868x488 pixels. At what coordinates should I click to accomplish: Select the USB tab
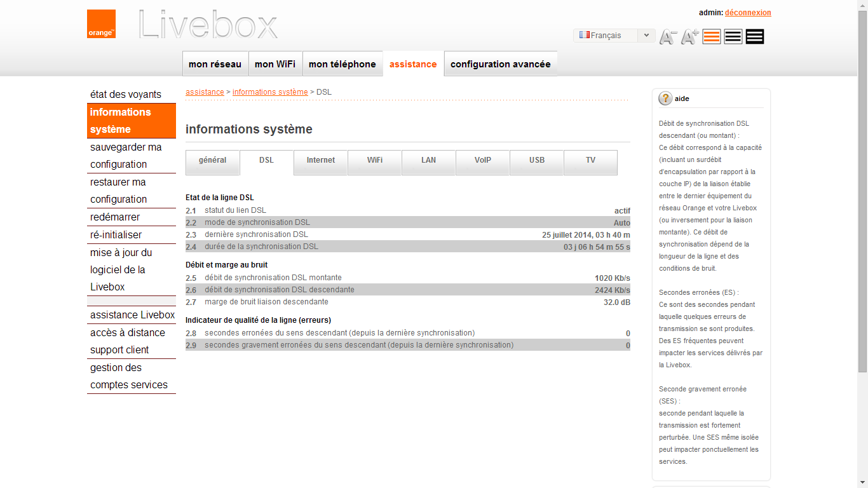(536, 162)
